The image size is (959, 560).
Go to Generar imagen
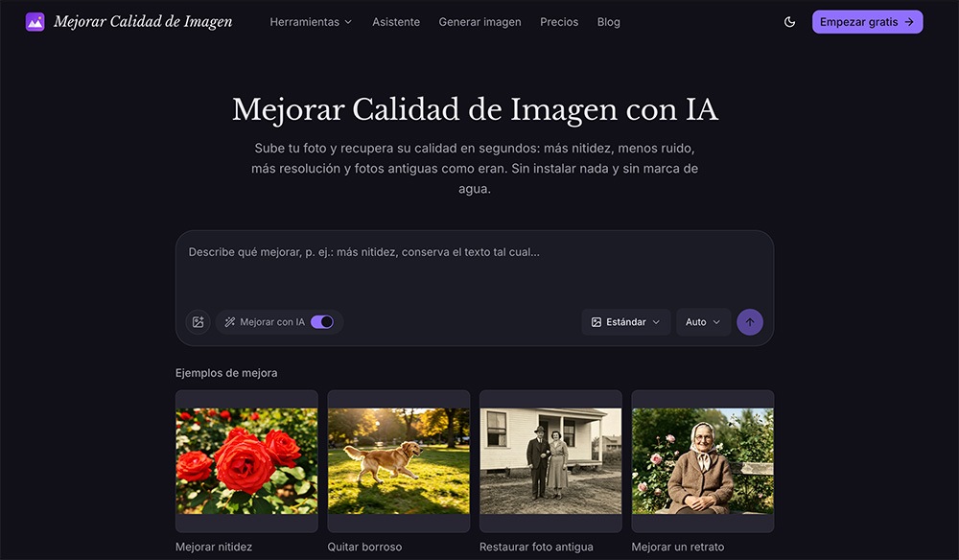pyautogui.click(x=479, y=22)
